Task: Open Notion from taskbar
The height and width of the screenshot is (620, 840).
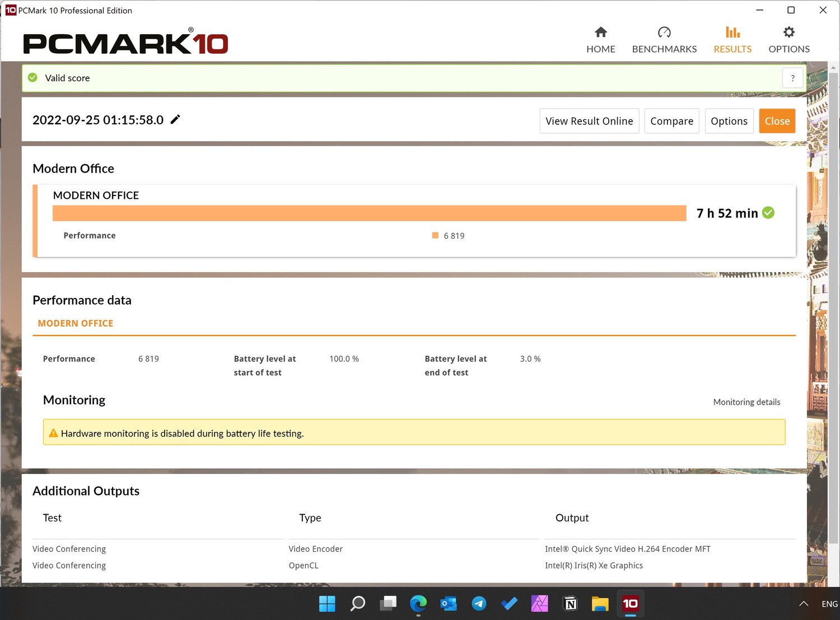Action: point(570,604)
